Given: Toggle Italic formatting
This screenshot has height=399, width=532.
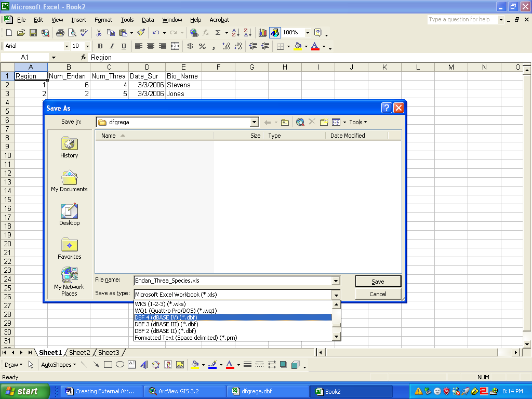Looking at the screenshot, I should (x=112, y=46).
